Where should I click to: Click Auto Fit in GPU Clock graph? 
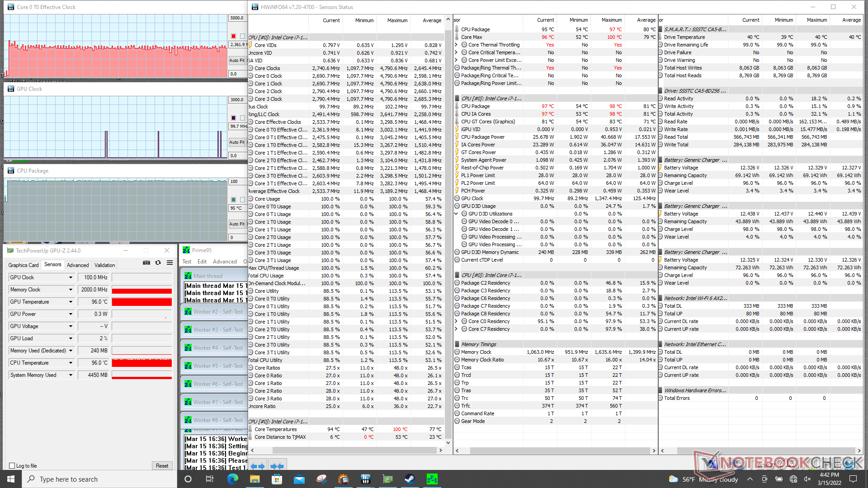(x=237, y=142)
